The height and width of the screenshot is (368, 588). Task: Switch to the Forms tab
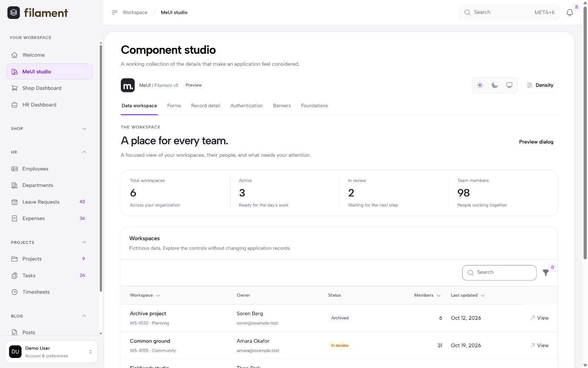(x=174, y=106)
